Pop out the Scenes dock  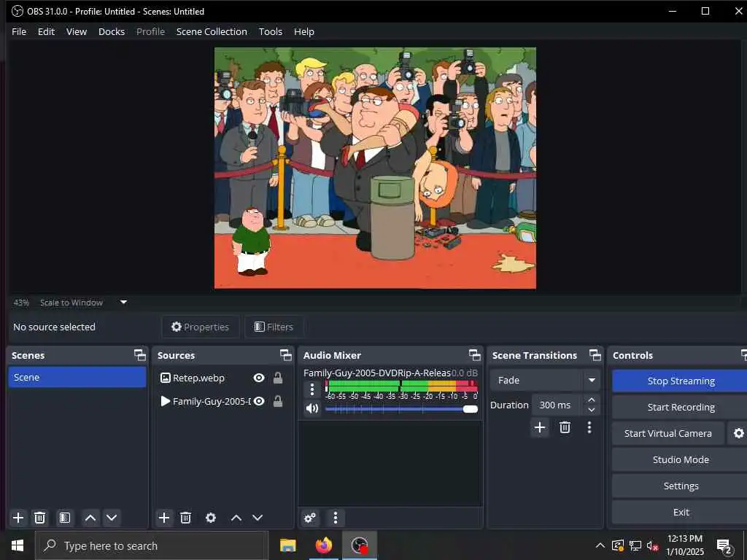pos(140,355)
